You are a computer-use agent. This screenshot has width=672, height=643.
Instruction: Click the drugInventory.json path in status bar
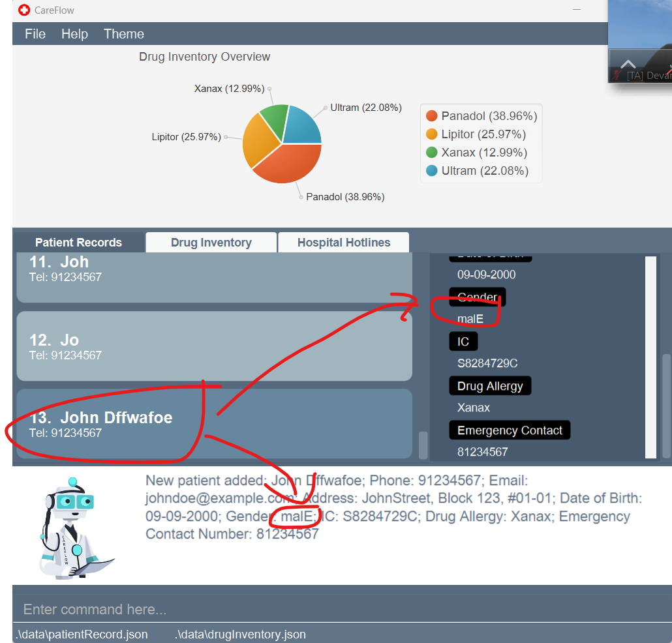coord(241,634)
